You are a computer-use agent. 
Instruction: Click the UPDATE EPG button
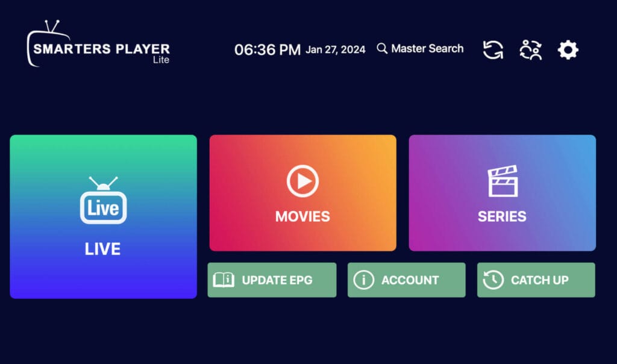271,280
